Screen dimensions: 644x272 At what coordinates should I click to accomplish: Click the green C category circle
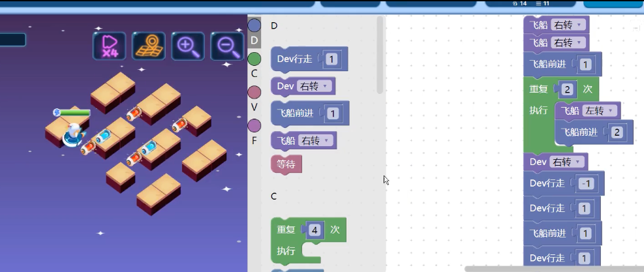coord(254,59)
